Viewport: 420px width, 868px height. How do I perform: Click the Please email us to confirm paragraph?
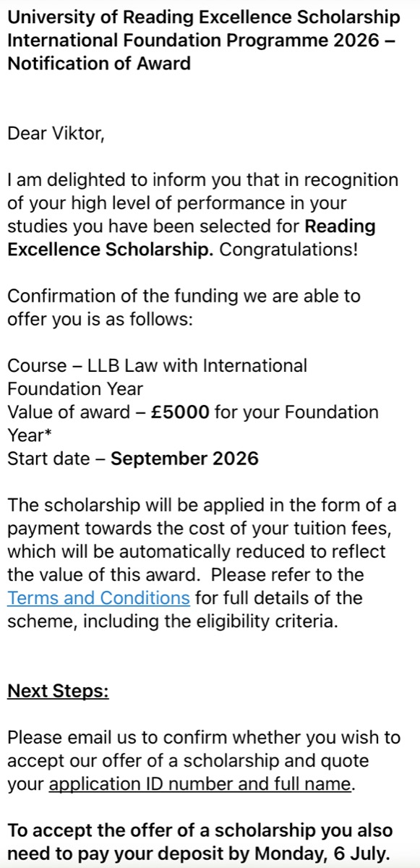pos(203,761)
